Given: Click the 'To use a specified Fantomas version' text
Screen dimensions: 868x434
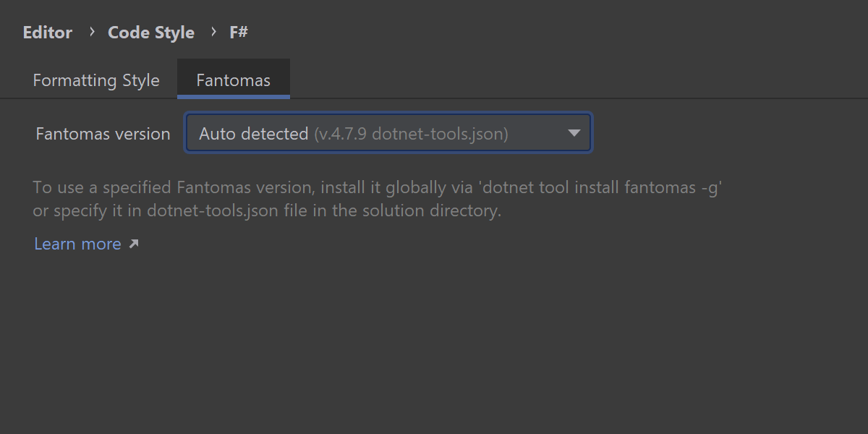Looking at the screenshot, I should (x=174, y=187).
